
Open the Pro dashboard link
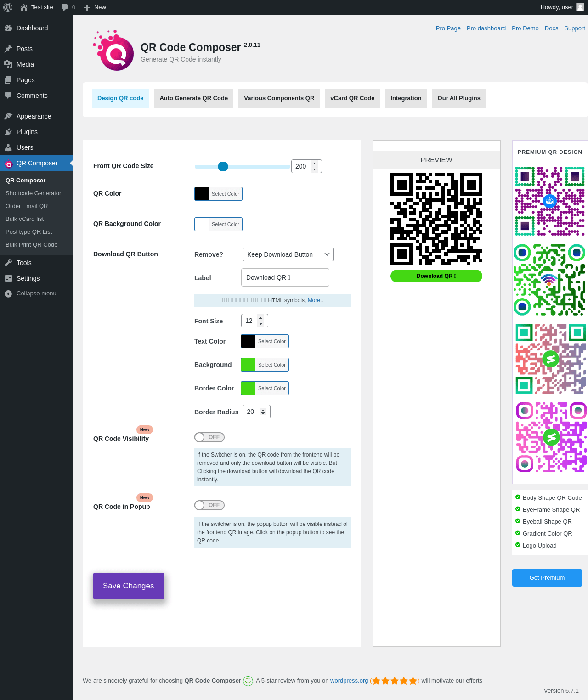click(x=486, y=28)
